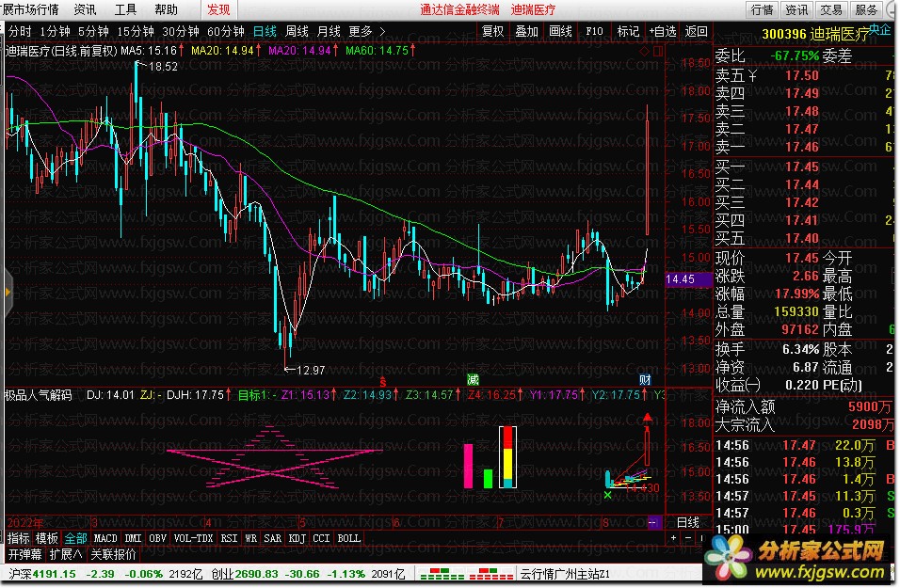Screen dimensions: 900x588
Task: Click the green 减 marker under the chart
Action: click(x=473, y=380)
